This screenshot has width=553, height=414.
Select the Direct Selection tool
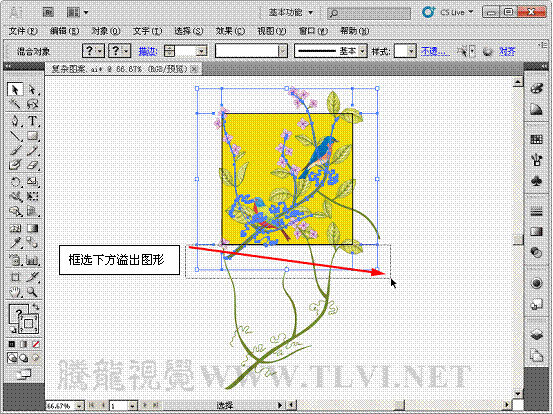(x=32, y=90)
